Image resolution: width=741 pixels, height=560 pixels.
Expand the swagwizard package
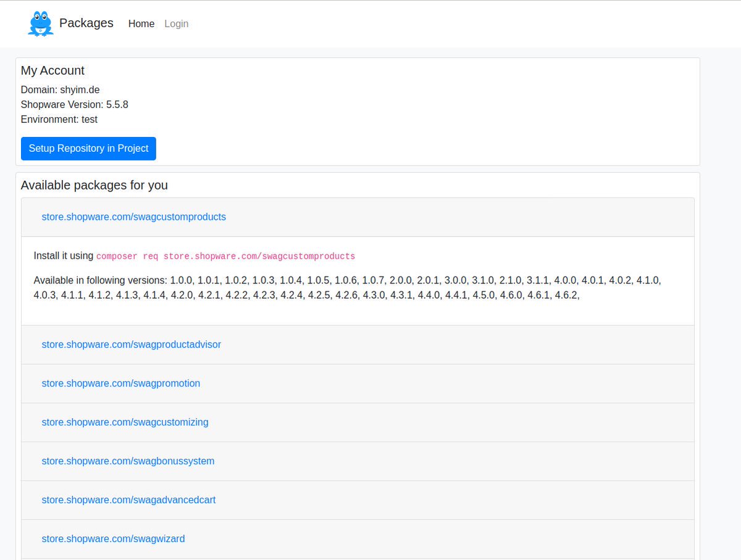114,539
